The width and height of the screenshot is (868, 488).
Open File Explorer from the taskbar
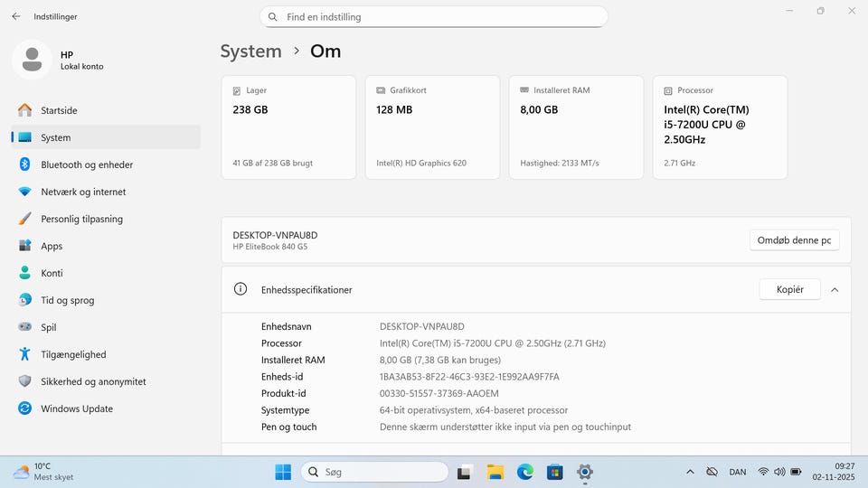495,472
